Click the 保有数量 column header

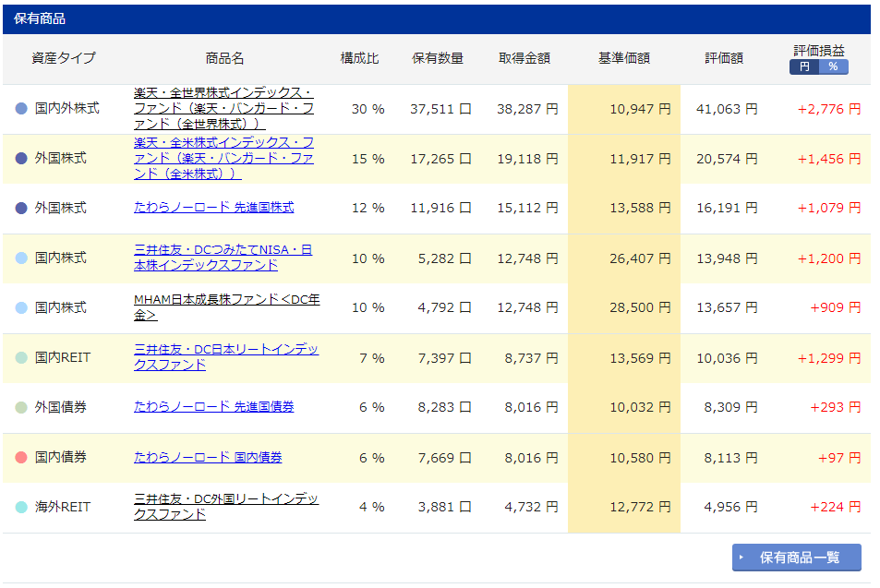click(438, 58)
